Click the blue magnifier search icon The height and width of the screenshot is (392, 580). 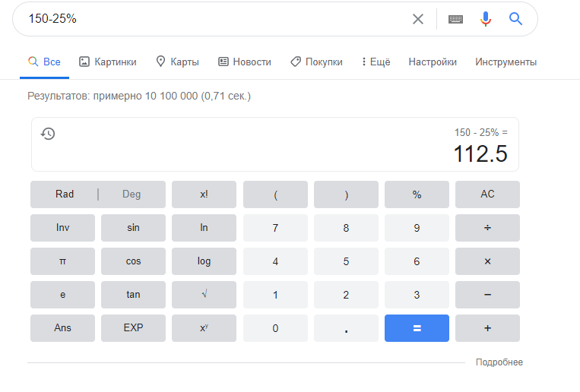pos(515,18)
